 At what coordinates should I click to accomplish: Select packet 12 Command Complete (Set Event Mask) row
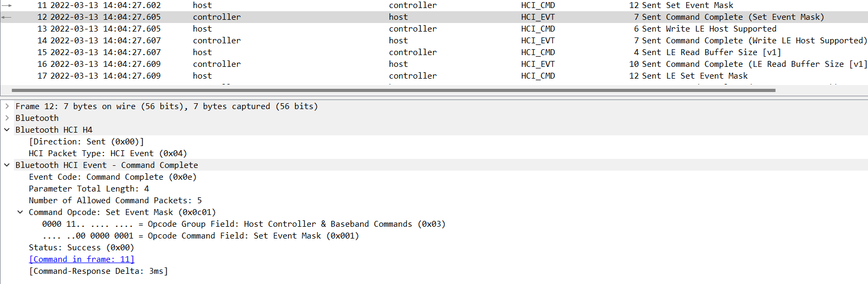434,17
